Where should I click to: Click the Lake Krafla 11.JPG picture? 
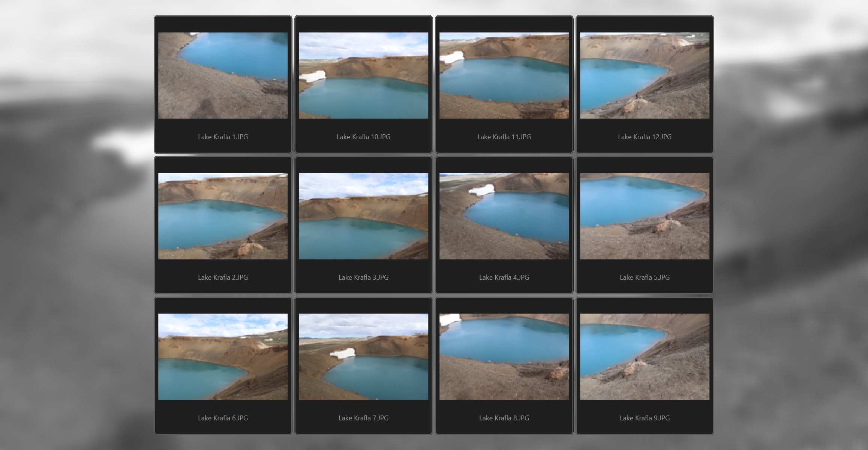coord(504,75)
